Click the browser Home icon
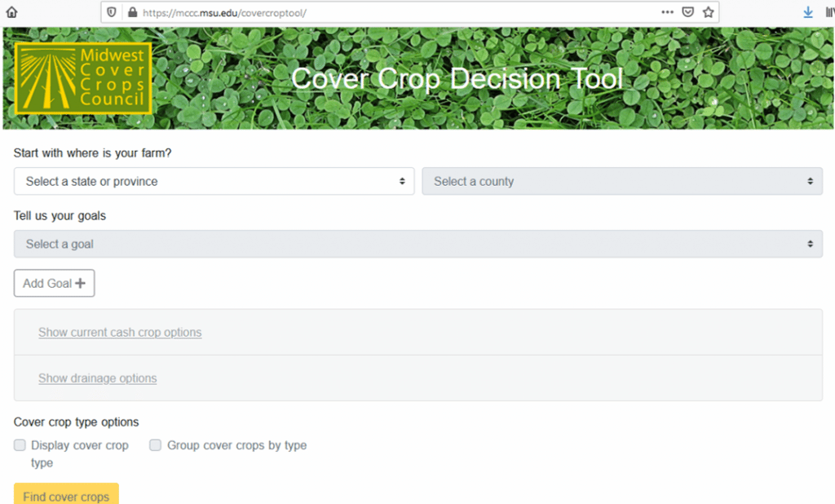 11,12
